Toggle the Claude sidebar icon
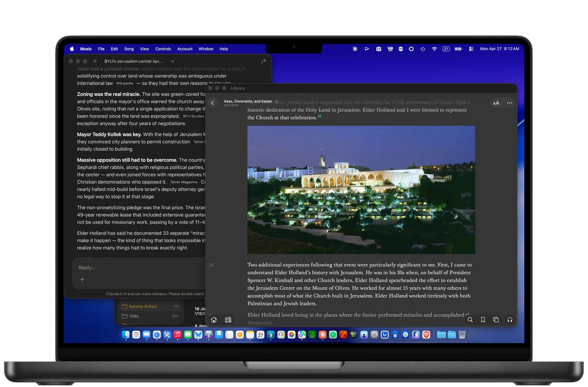 pyautogui.click(x=95, y=61)
